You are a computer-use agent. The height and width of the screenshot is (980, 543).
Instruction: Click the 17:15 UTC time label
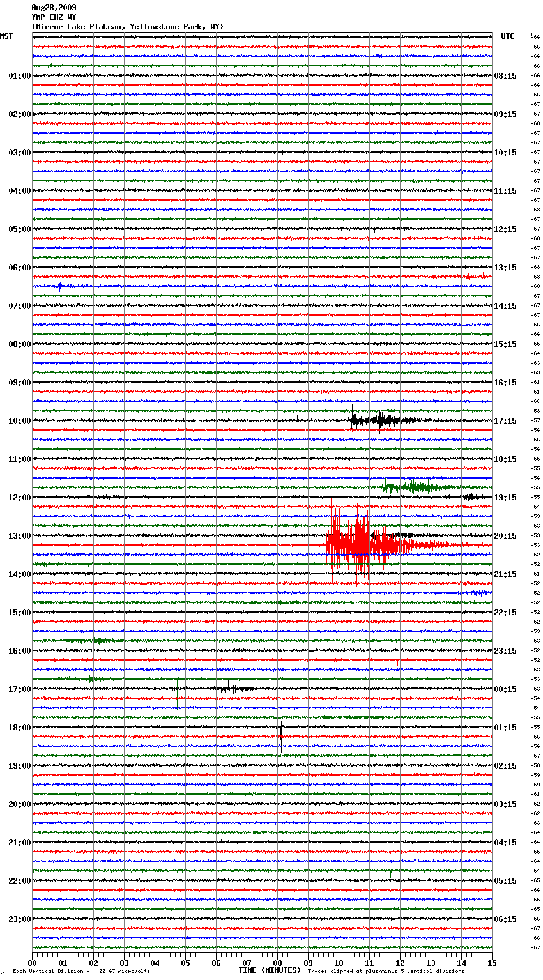click(x=505, y=421)
